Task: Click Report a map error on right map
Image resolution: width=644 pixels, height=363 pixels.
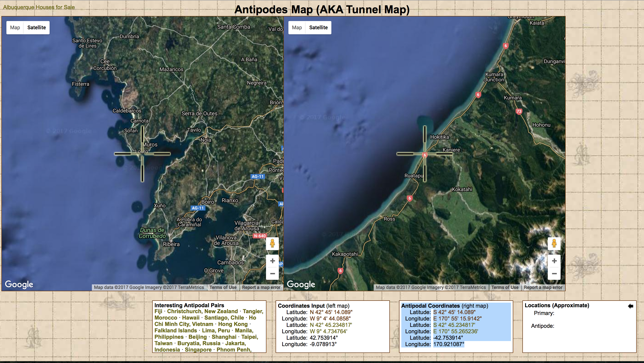Action: pyautogui.click(x=543, y=287)
